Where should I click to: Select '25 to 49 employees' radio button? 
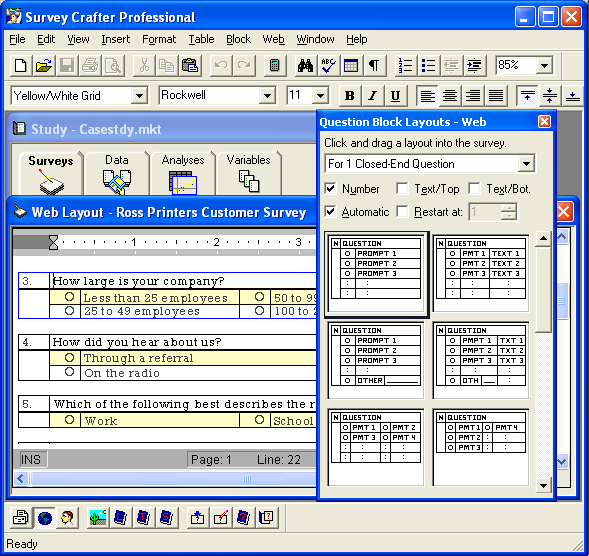69,311
